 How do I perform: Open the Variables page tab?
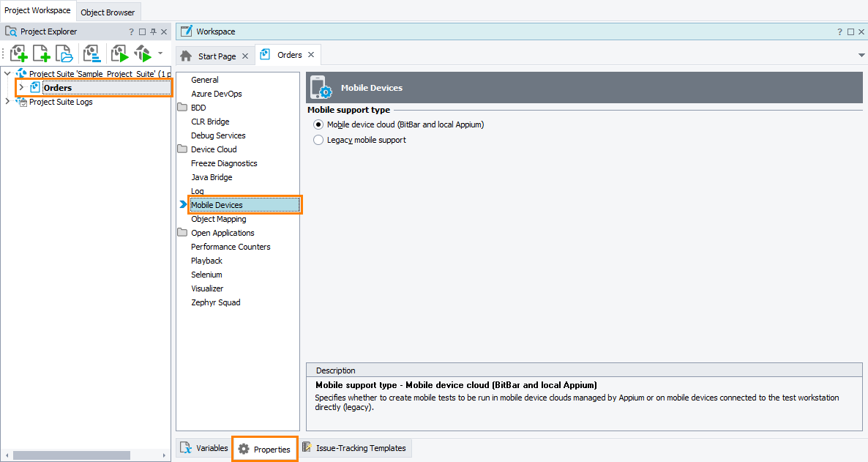204,448
